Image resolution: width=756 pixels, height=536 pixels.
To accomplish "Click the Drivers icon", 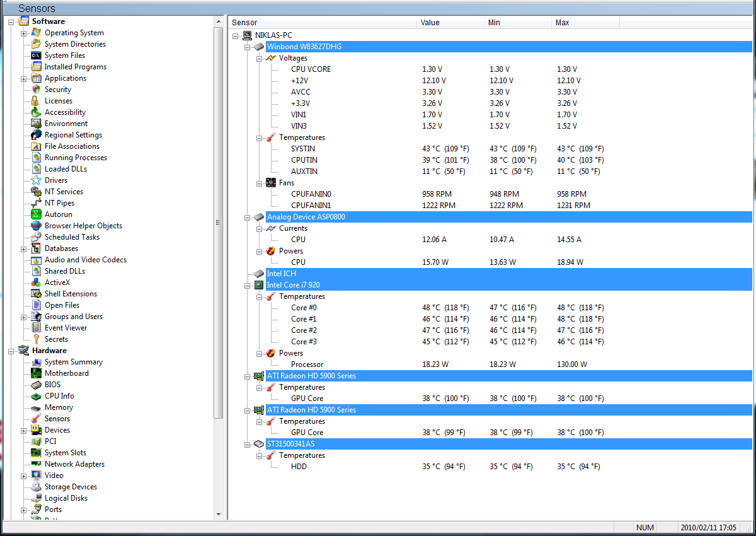I will coord(37,180).
